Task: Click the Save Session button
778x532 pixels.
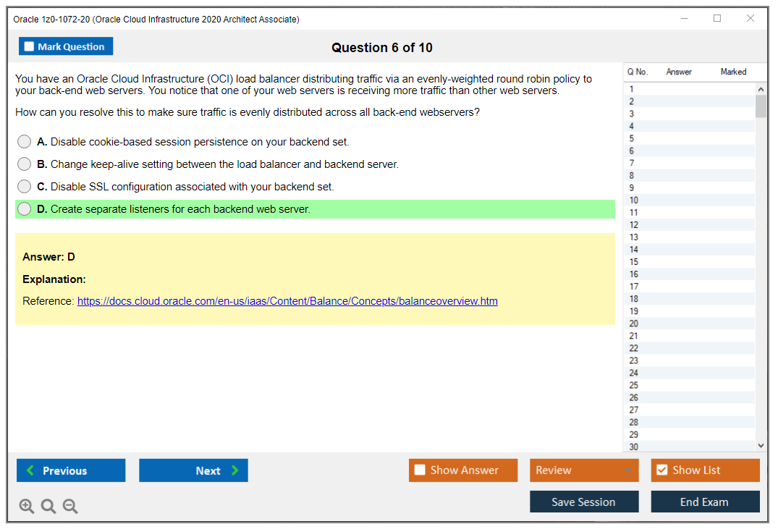Action: (x=584, y=502)
